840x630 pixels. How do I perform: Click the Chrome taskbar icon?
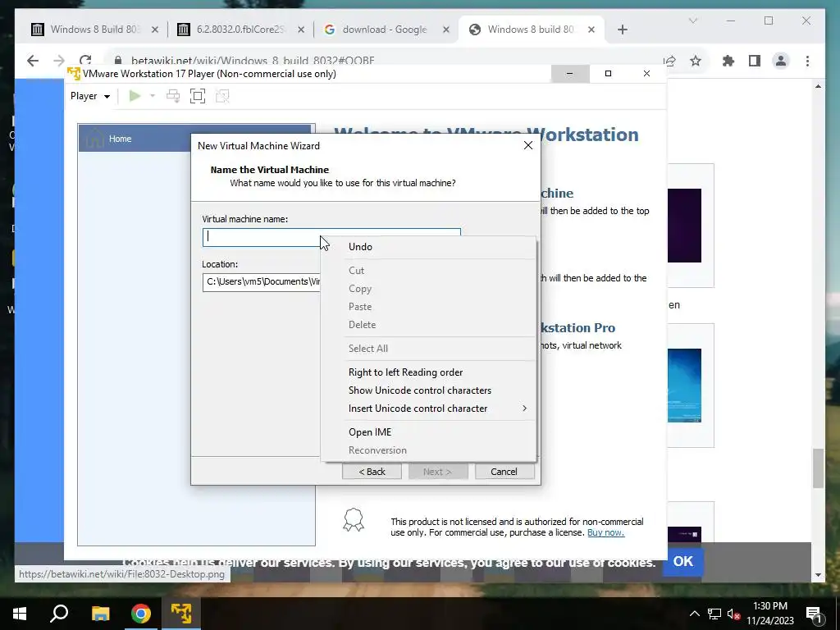[x=140, y=614]
